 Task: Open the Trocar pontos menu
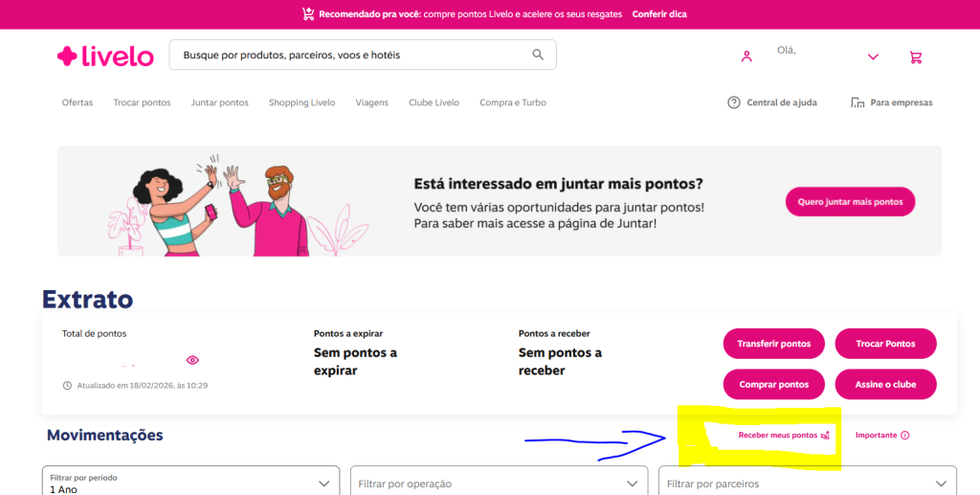pyautogui.click(x=142, y=102)
